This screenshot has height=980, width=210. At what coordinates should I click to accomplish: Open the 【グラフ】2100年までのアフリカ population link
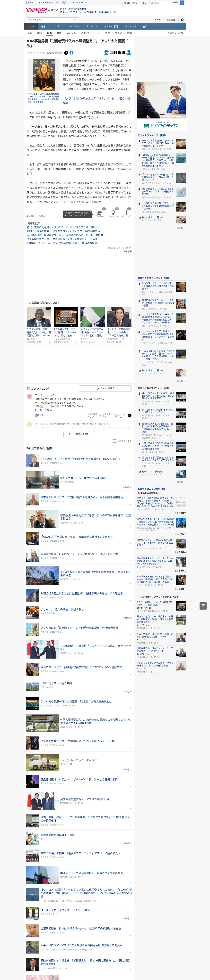click(x=96, y=100)
